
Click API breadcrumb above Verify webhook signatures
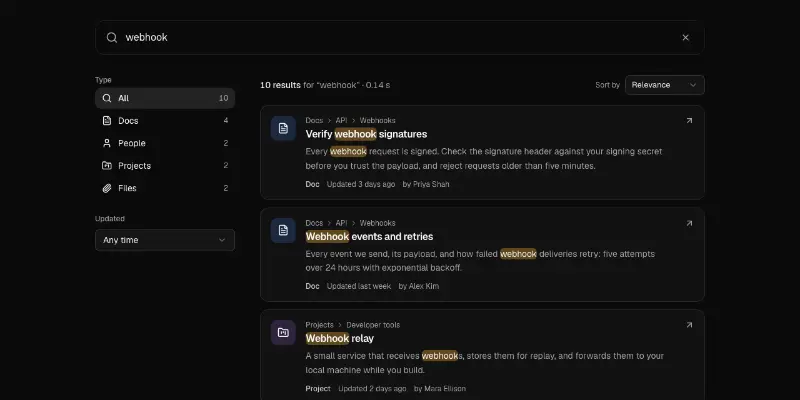pyautogui.click(x=341, y=121)
